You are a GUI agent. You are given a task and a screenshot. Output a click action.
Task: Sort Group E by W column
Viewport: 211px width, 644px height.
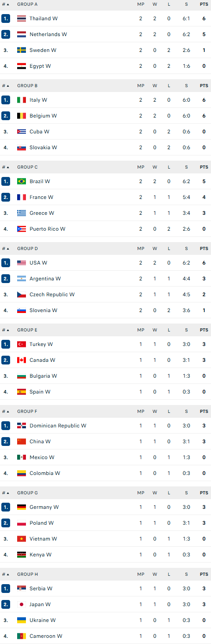coord(155,330)
